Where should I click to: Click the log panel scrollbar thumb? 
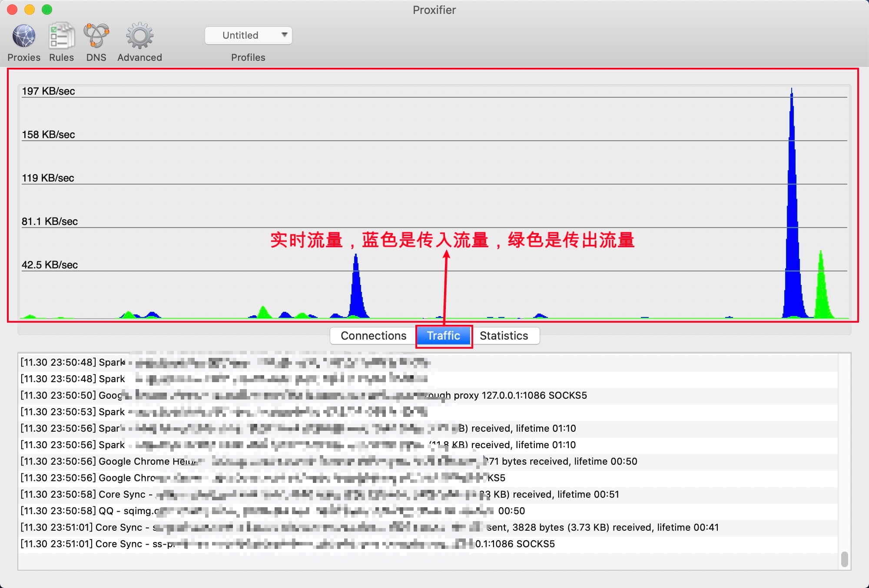tap(844, 559)
